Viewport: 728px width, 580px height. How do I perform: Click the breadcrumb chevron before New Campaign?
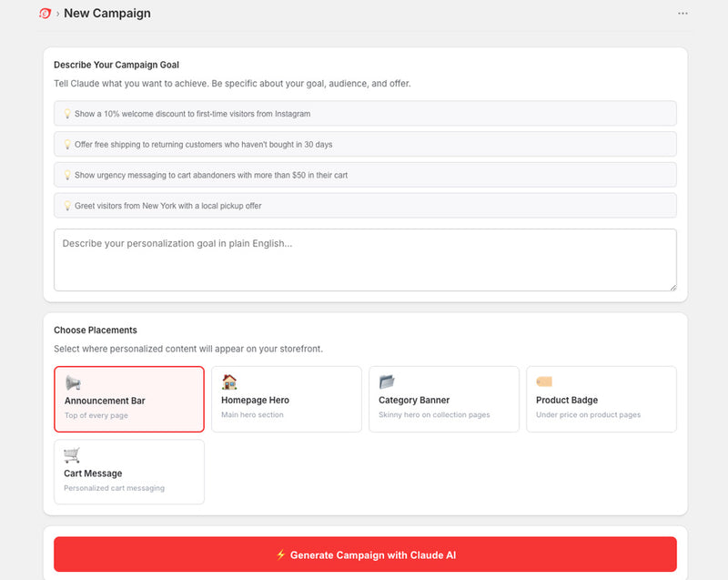[x=57, y=14]
